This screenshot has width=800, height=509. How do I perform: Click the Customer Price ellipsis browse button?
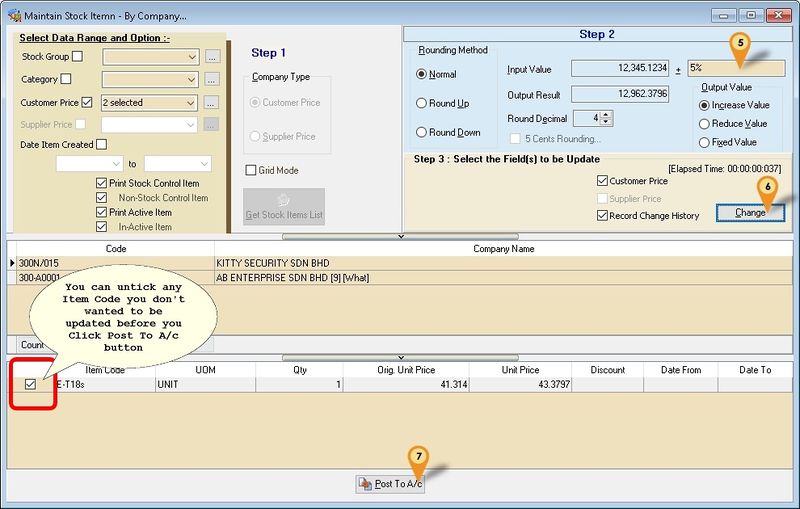[x=211, y=103]
